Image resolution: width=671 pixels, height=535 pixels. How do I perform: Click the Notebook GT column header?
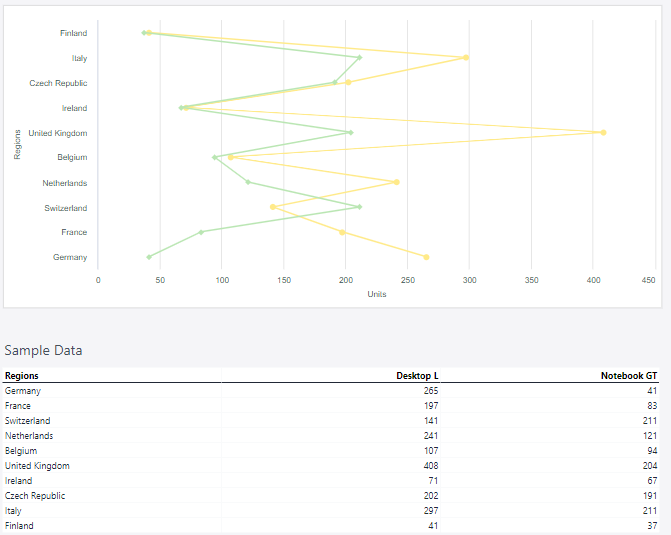pyautogui.click(x=628, y=376)
